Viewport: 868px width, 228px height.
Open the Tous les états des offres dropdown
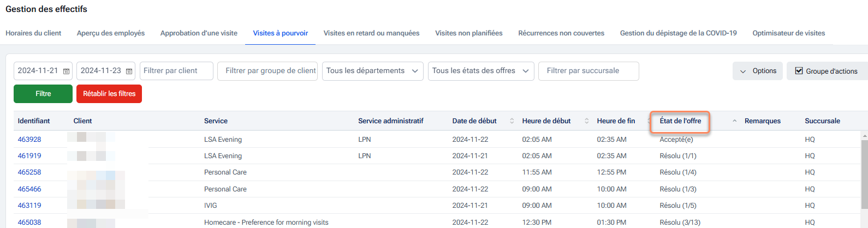coord(480,71)
